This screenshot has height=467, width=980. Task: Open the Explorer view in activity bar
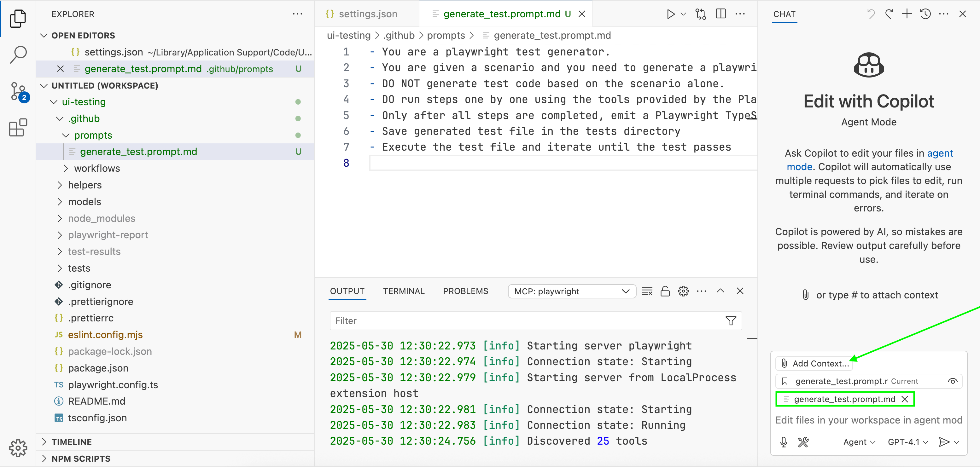click(x=18, y=18)
